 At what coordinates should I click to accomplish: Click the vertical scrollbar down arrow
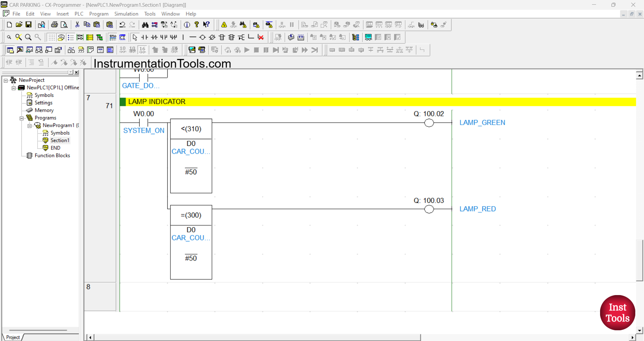[x=639, y=330]
